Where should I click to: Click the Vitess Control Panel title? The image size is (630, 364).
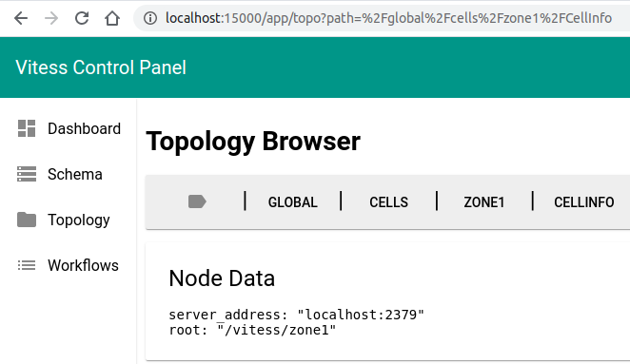tap(101, 67)
